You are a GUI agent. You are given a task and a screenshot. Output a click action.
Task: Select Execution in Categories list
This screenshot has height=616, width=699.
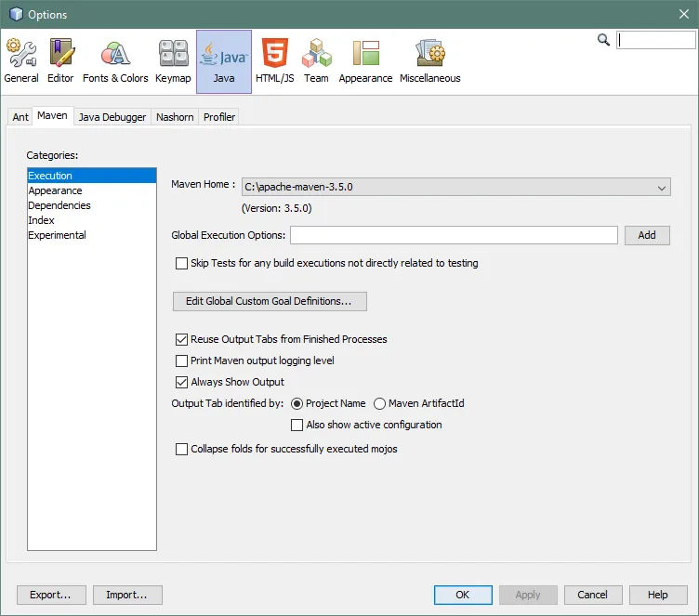[92, 176]
